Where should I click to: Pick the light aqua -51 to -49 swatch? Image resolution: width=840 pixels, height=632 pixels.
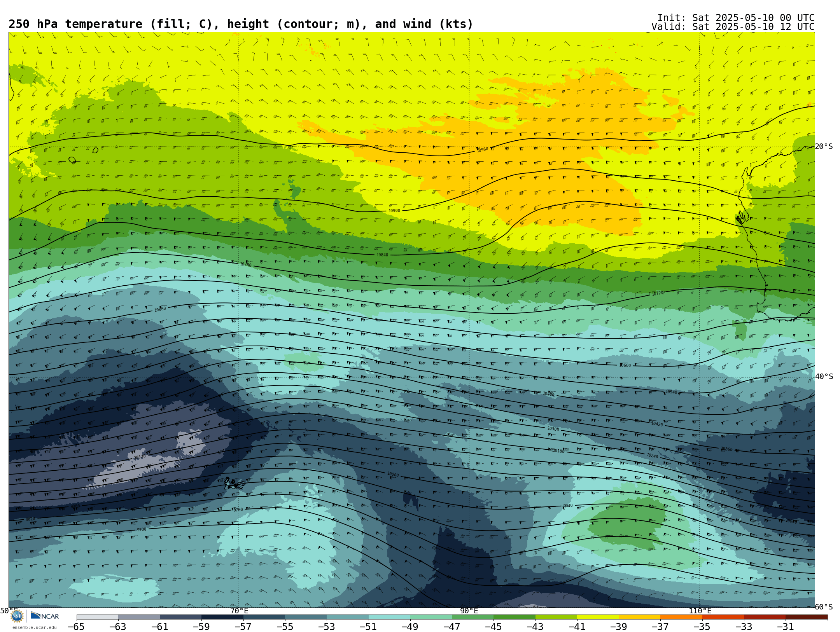[389, 617]
